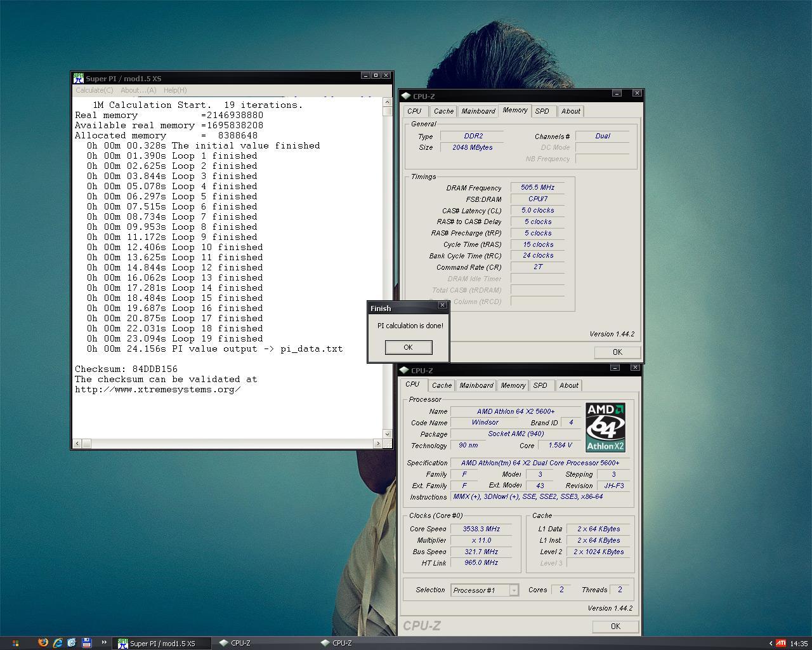Launch Firefox from the quick launch bar
The width and height of the screenshot is (812, 650).
click(x=43, y=642)
